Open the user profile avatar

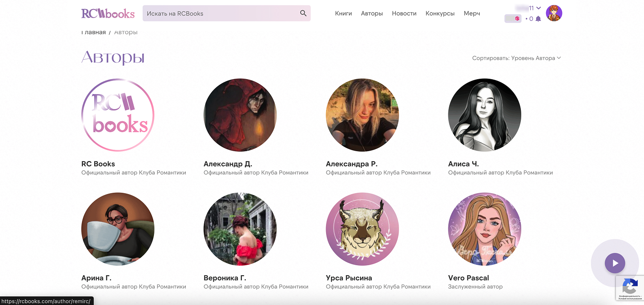click(554, 13)
